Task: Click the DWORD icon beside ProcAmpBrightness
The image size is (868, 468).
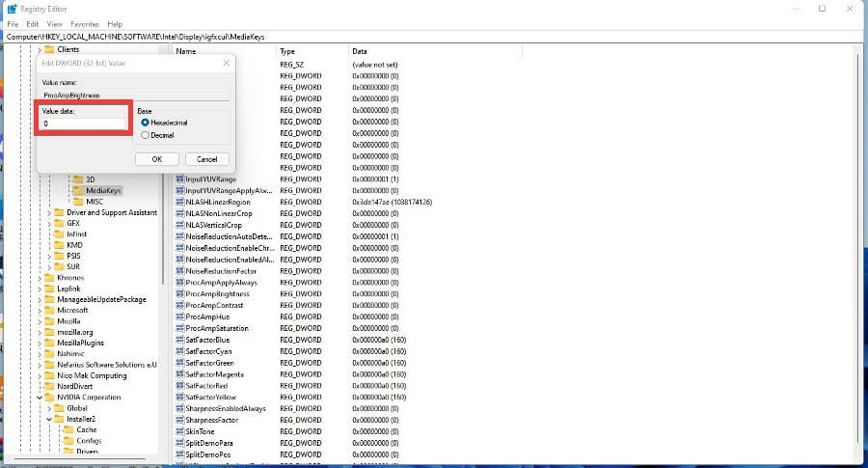Action: coord(179,293)
